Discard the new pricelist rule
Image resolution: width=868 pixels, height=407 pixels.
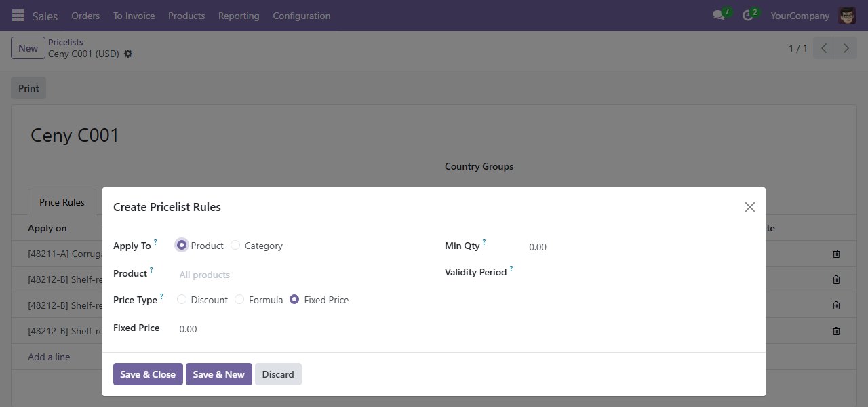pyautogui.click(x=278, y=374)
